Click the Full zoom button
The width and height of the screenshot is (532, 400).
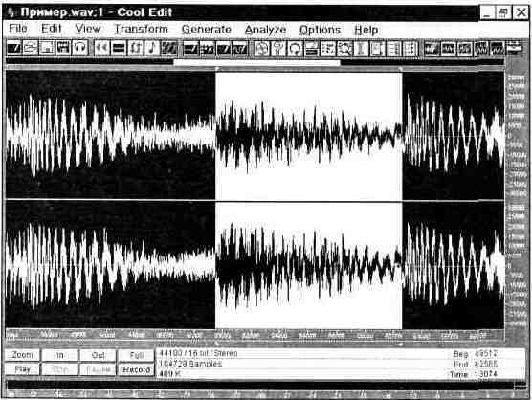tap(137, 355)
